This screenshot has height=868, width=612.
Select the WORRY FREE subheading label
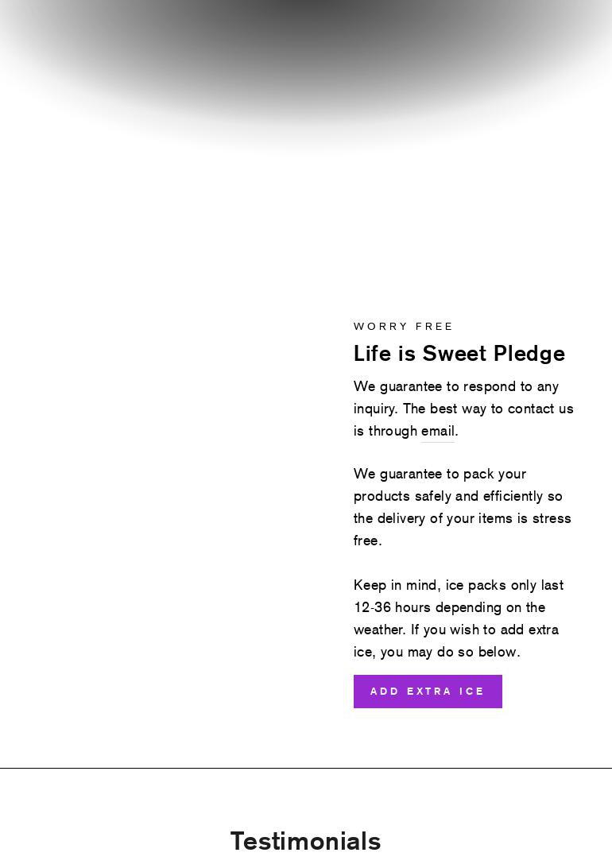(403, 327)
